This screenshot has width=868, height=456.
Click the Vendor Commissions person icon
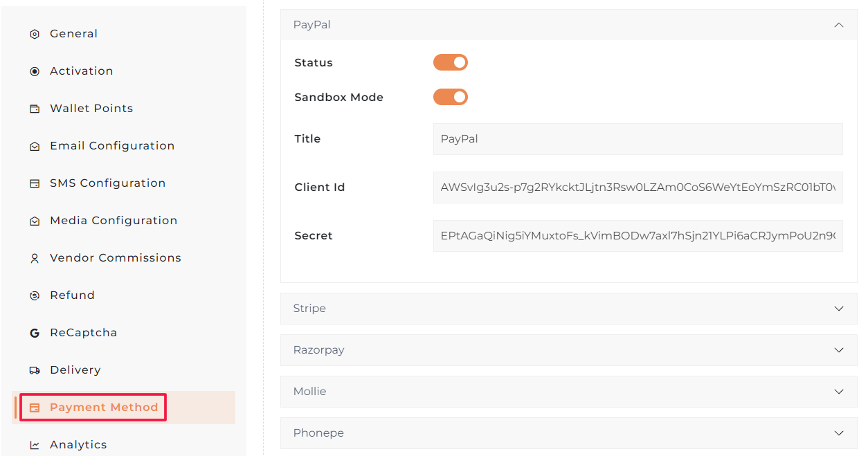[x=35, y=258]
